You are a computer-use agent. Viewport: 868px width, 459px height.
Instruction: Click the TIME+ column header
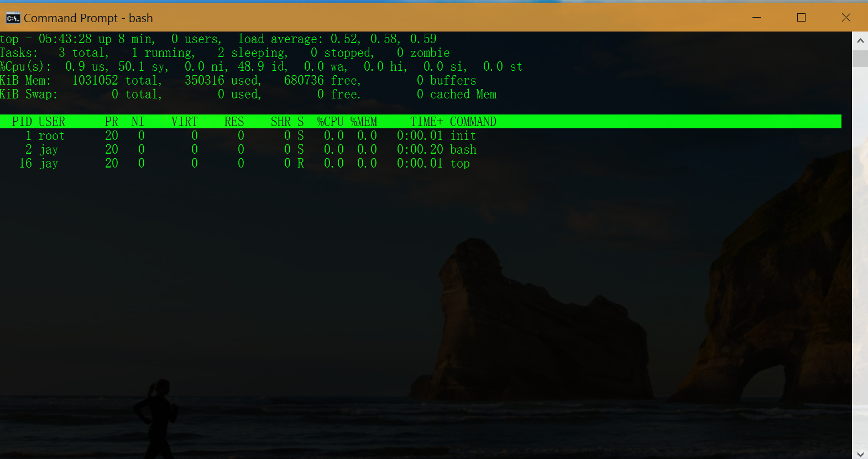(x=426, y=122)
